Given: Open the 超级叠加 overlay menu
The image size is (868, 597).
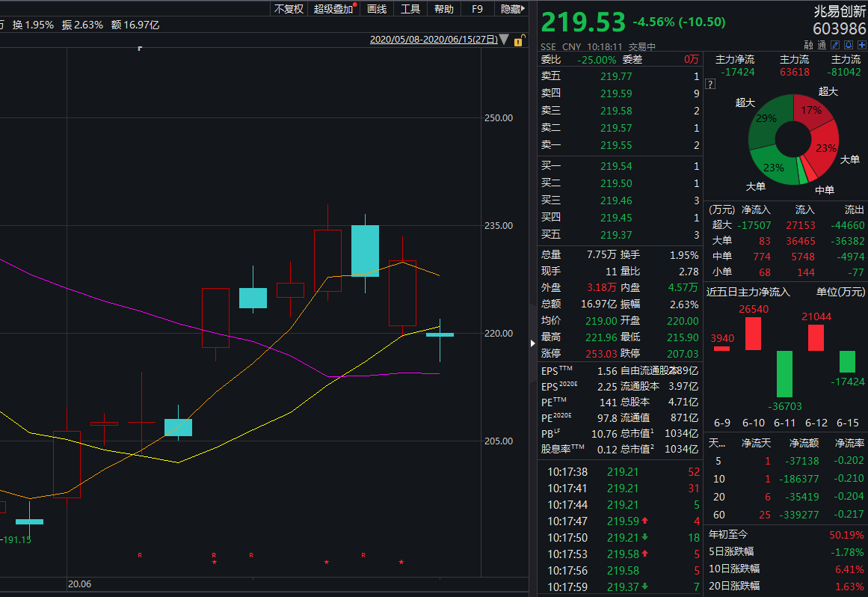Looking at the screenshot, I should click(x=333, y=9).
